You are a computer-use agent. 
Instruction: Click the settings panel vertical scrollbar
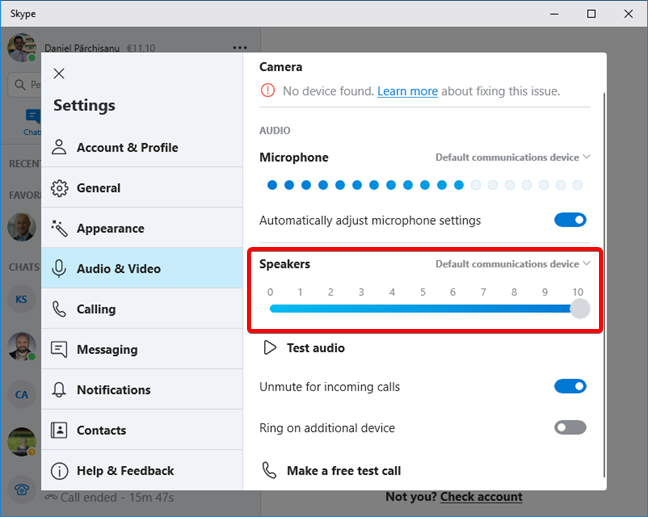(x=604, y=285)
